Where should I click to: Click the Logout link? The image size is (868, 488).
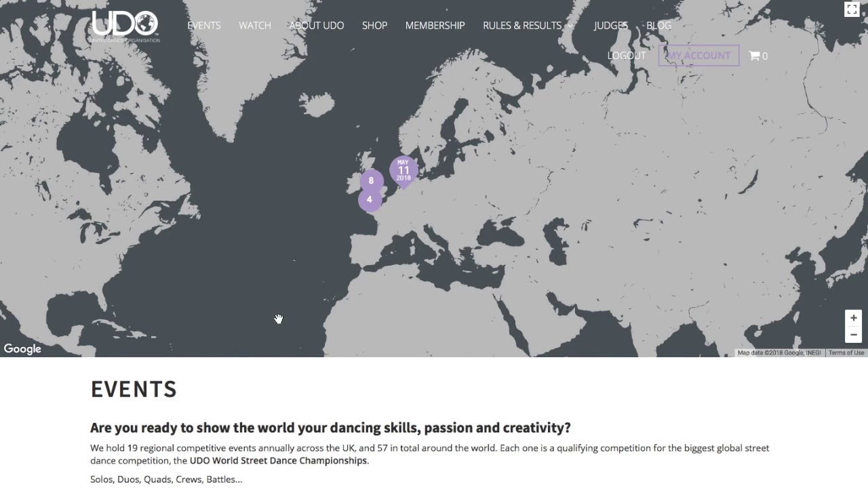click(x=627, y=56)
